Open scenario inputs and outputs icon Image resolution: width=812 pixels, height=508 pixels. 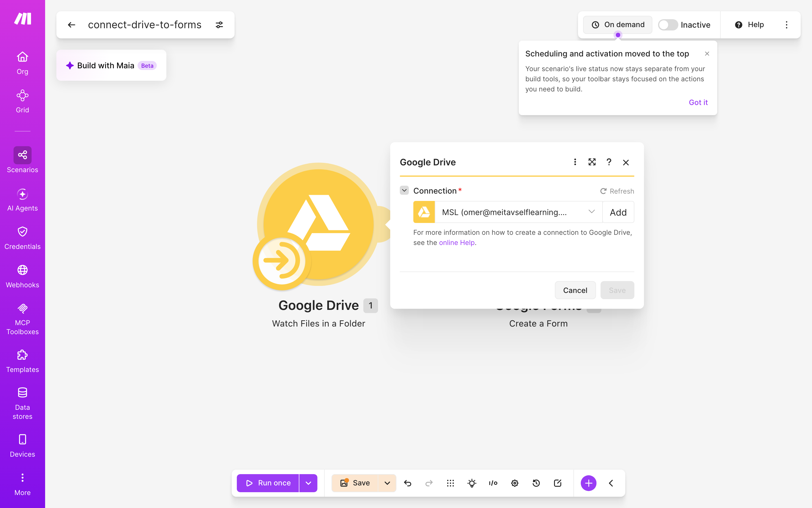tap(493, 483)
